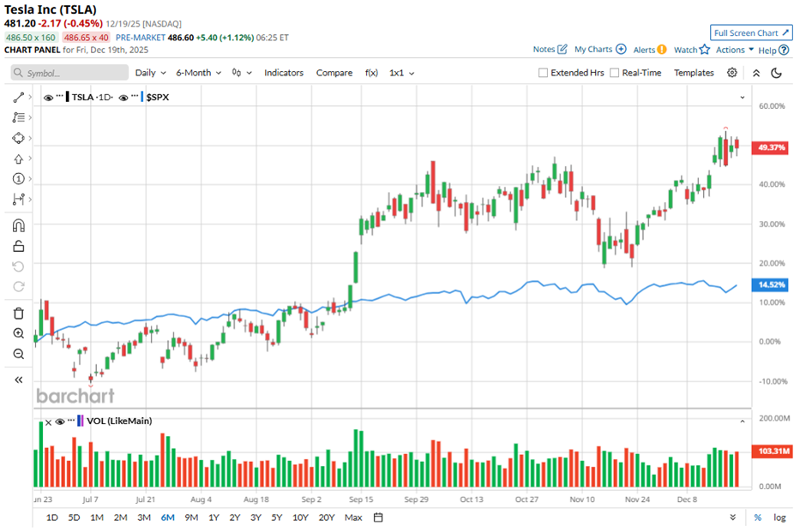The image size is (806, 532).
Task: Enable the magnet snap tool
Action: tap(18, 226)
